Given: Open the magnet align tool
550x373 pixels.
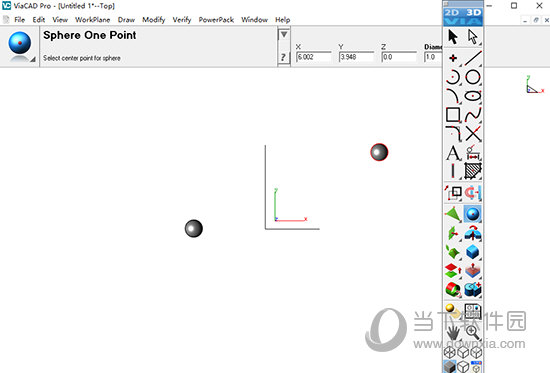Looking at the screenshot, I should (473, 193).
